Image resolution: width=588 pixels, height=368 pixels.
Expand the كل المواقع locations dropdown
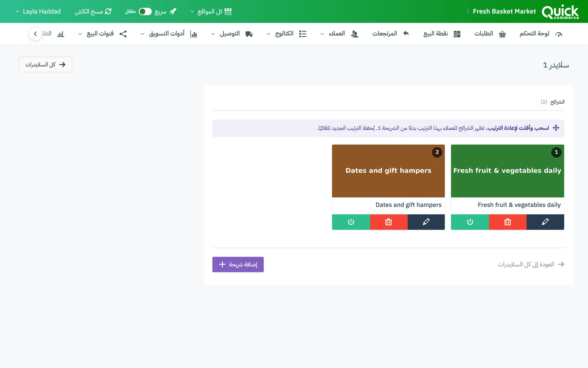211,12
